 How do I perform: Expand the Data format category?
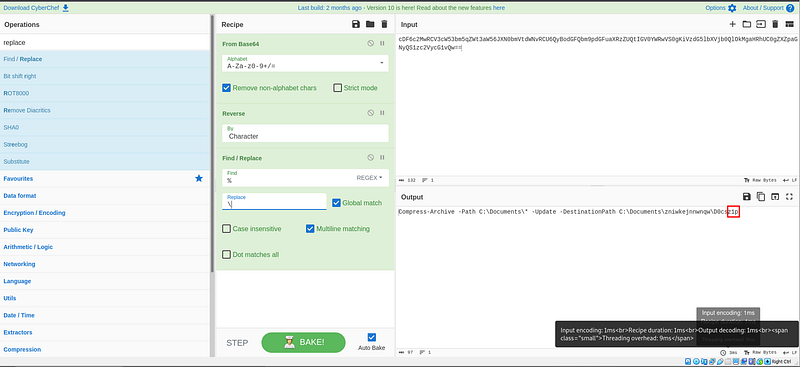coord(20,195)
